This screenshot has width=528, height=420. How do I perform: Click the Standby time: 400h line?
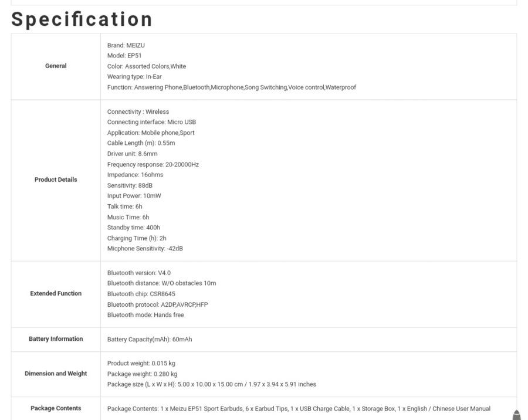(134, 228)
